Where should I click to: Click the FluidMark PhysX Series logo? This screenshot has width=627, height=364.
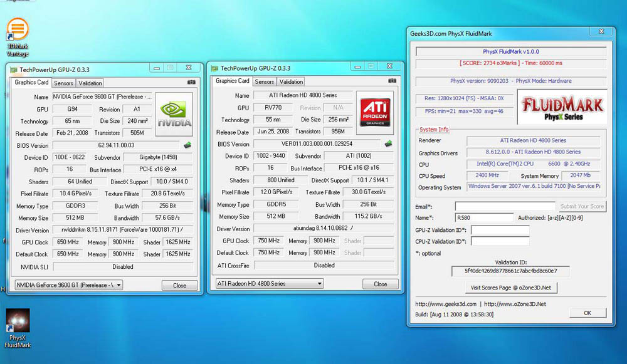tap(562, 107)
